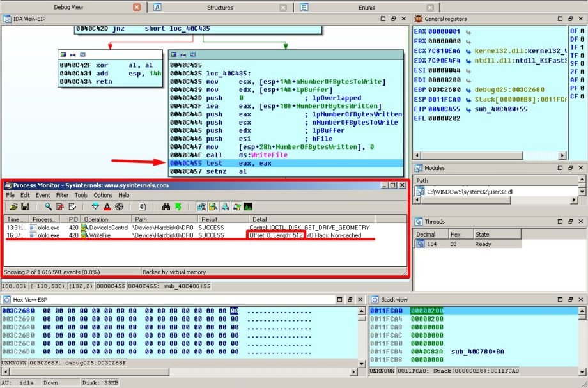The width and height of the screenshot is (588, 388).
Task: Toggle the magnifier Capture events button
Action: click(48, 206)
